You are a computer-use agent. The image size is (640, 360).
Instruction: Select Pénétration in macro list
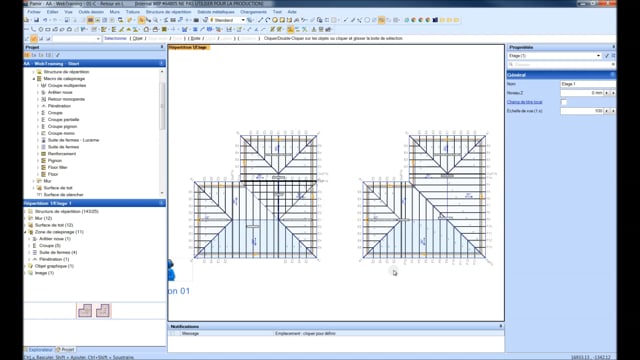(x=59, y=106)
